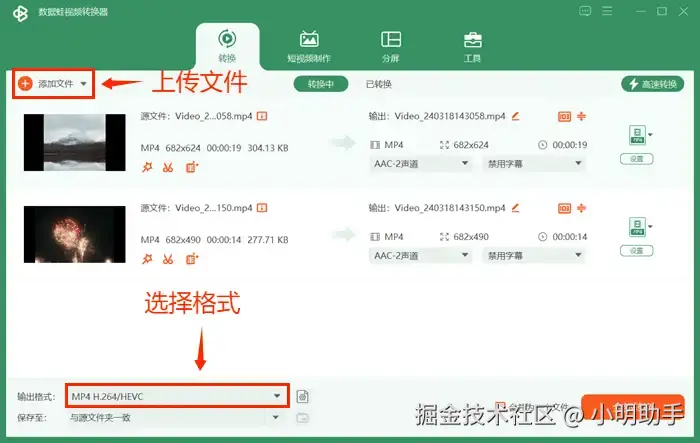The width and height of the screenshot is (700, 443).
Task: Click the watermark edit icon for second video
Action: 192,259
